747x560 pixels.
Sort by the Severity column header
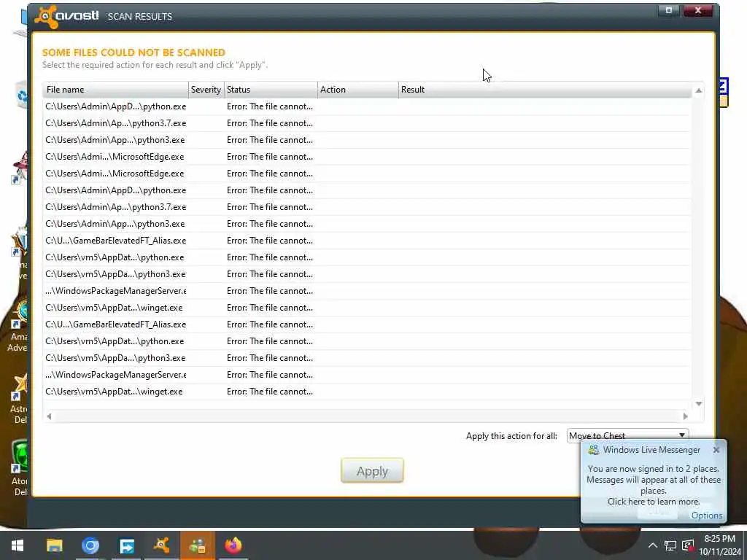[x=206, y=90]
